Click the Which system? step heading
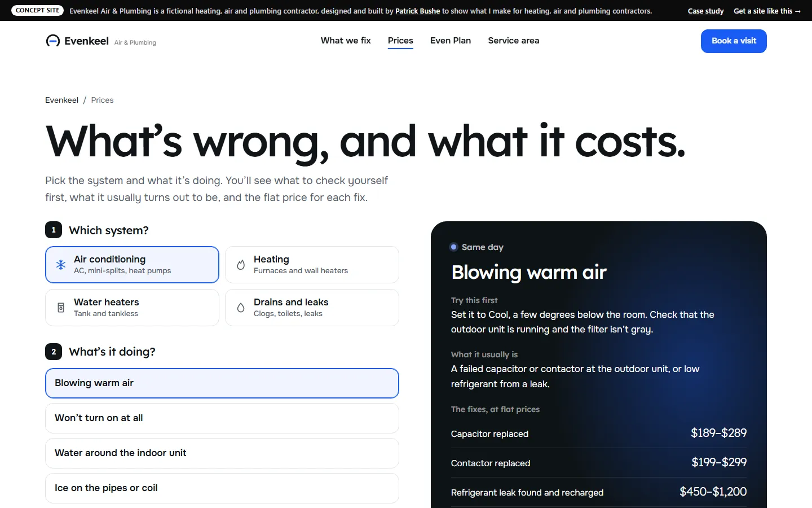Viewport: 812px width, 508px height. 109,230
